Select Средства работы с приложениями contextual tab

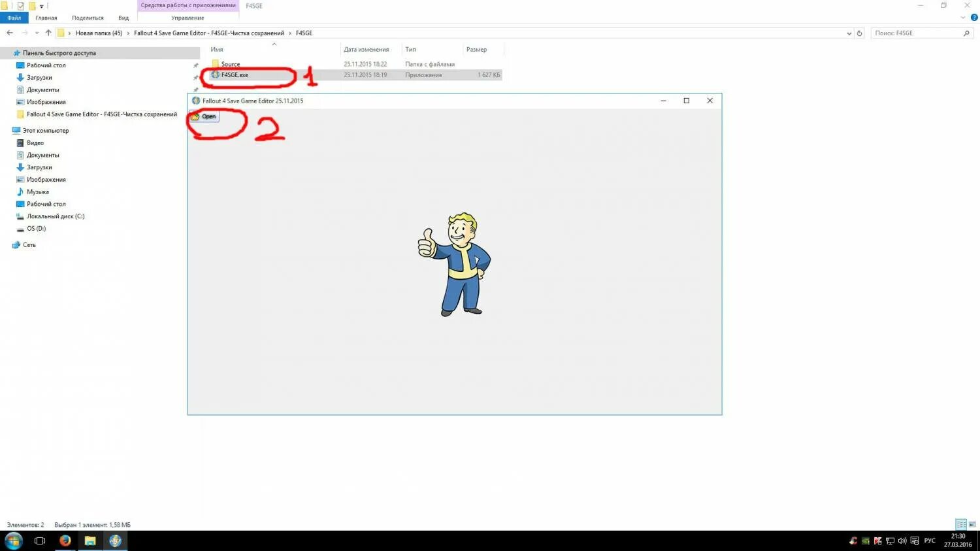pyautogui.click(x=188, y=5)
